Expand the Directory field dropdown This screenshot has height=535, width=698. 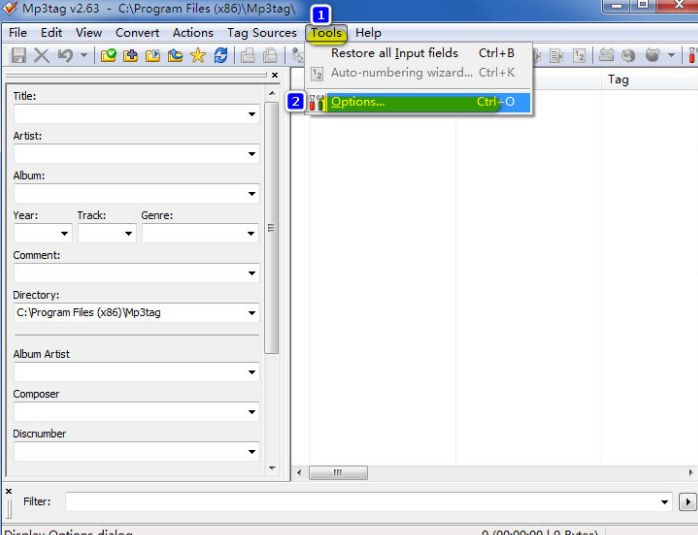(x=252, y=313)
